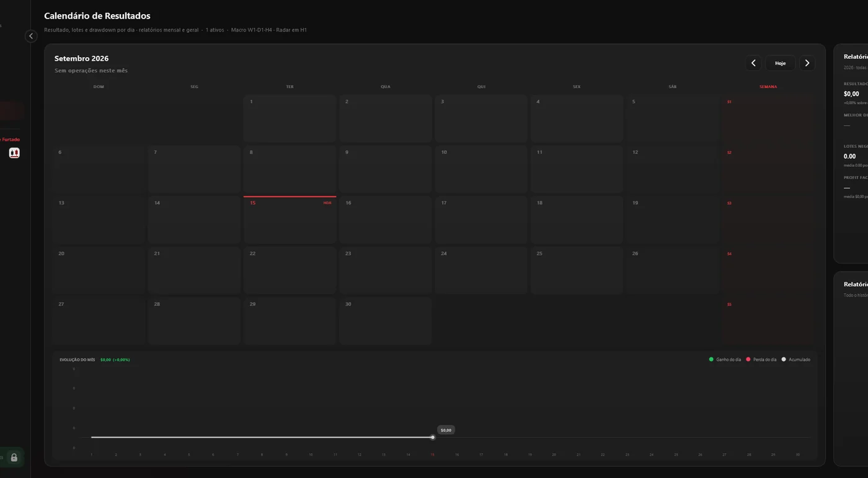Click the lock icon in sidebar

tap(14, 458)
